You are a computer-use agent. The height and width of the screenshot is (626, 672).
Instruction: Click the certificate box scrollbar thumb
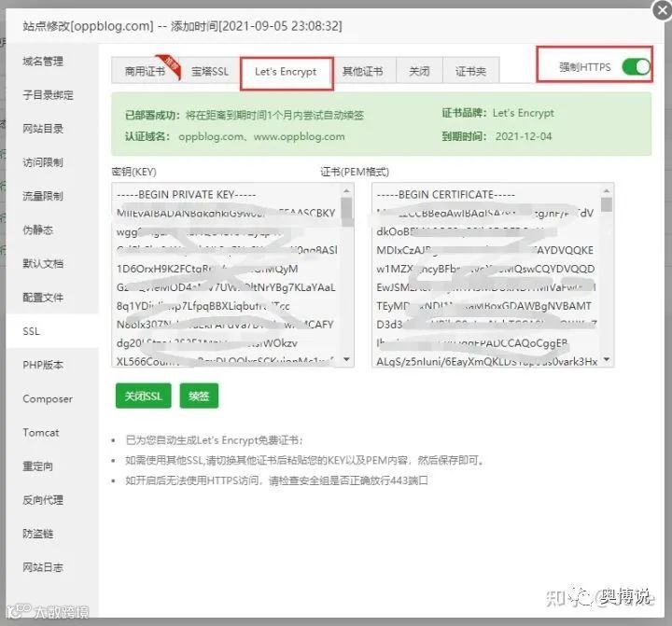pyautogui.click(x=607, y=205)
